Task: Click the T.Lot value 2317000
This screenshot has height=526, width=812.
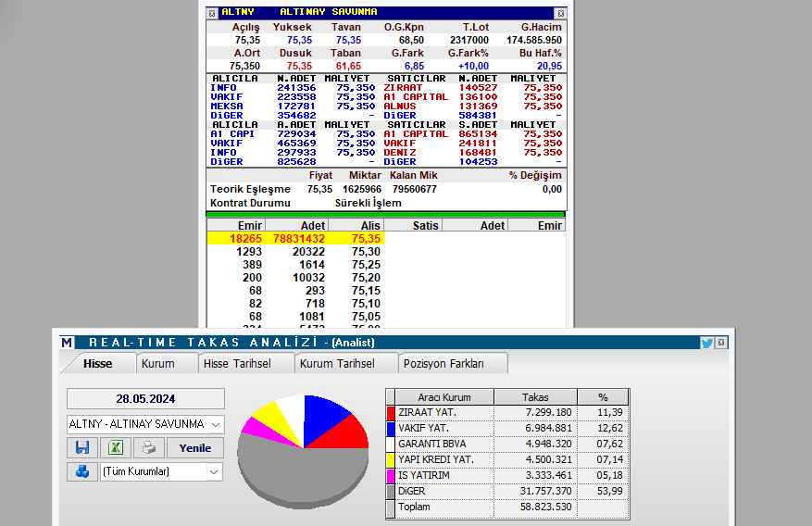Action: (x=469, y=40)
